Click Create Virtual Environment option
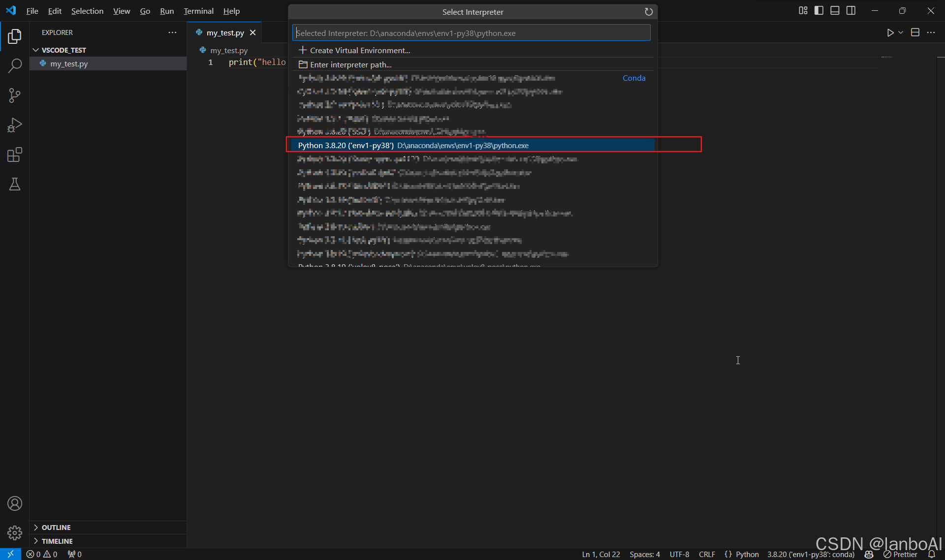The height and width of the screenshot is (560, 945). (359, 50)
